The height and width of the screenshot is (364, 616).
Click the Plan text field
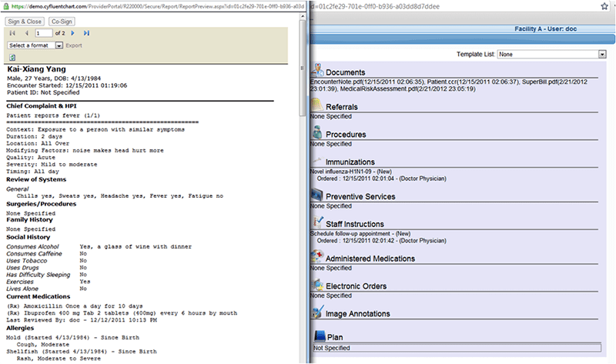coord(457,348)
